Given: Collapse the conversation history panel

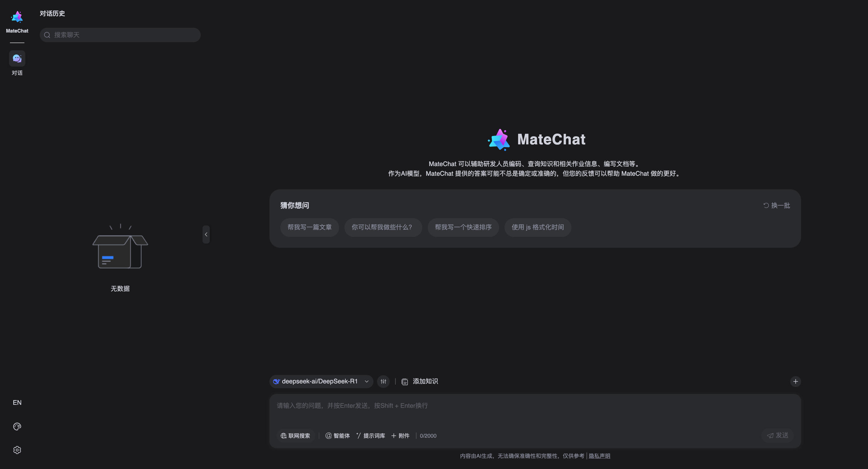Looking at the screenshot, I should [x=206, y=234].
